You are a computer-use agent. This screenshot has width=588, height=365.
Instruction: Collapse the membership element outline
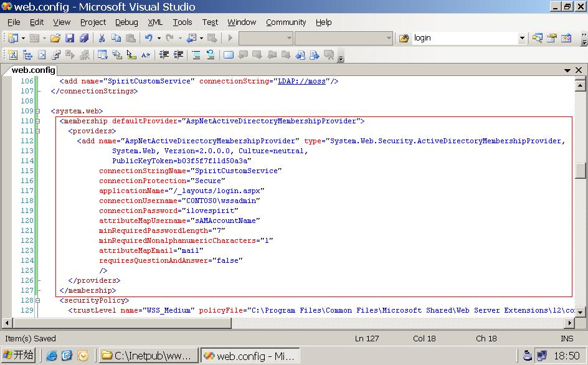[x=38, y=121]
